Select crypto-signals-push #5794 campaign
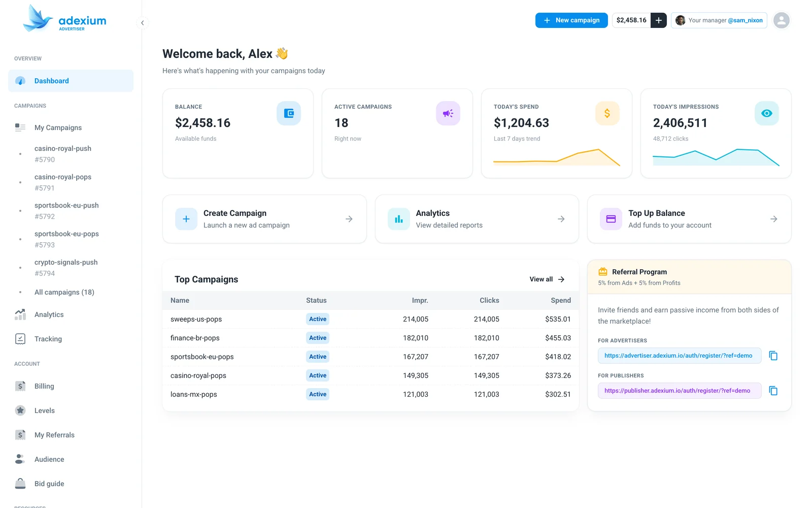The height and width of the screenshot is (508, 812). [x=71, y=268]
